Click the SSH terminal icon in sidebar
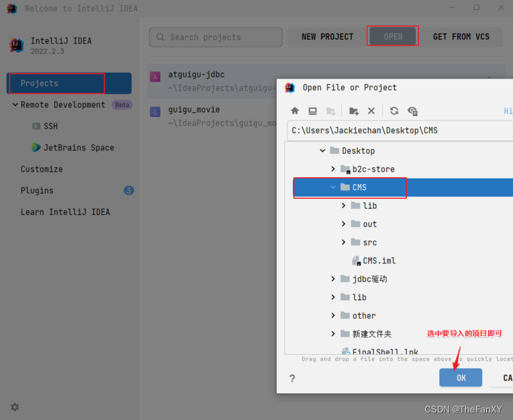The height and width of the screenshot is (420, 513). [36, 126]
